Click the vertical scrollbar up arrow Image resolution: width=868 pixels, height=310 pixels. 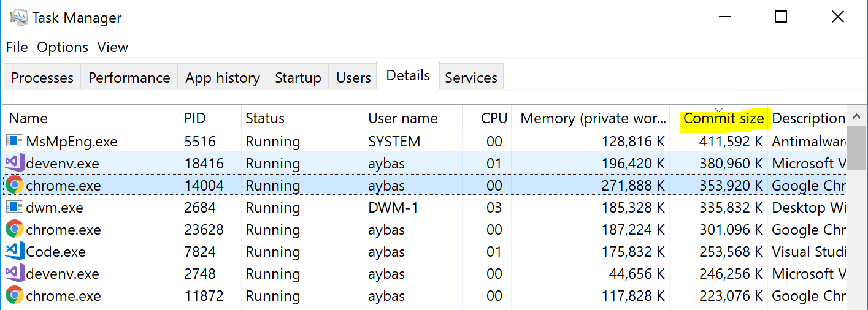856,118
